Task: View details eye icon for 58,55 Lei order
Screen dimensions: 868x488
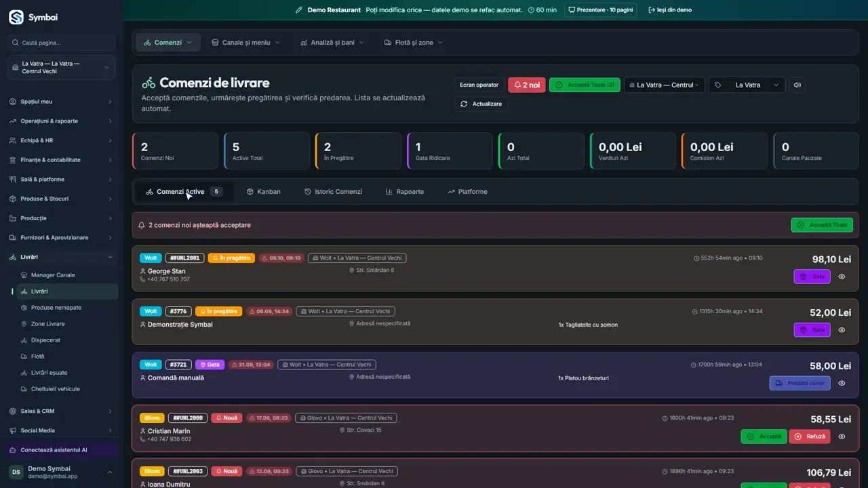Action: [x=842, y=436]
